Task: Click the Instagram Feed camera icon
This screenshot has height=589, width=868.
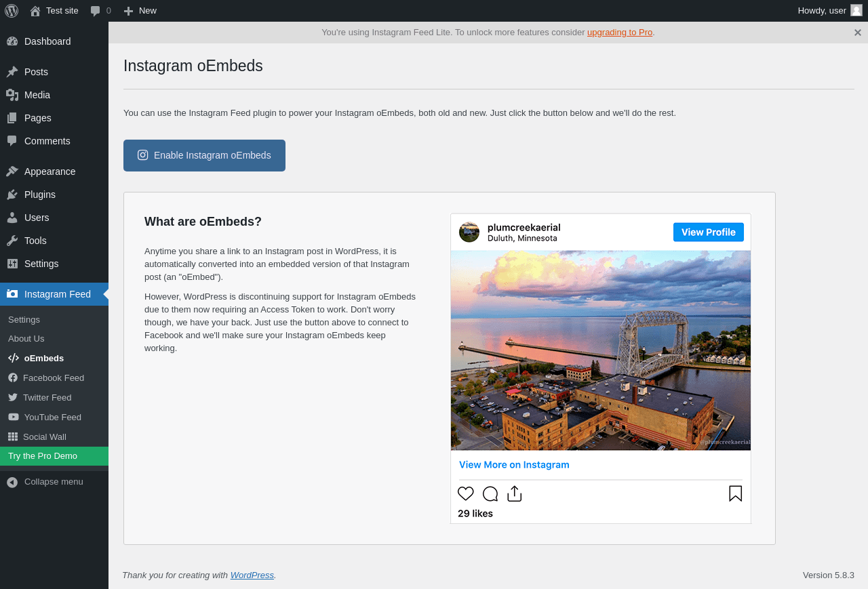Action: tap(12, 294)
